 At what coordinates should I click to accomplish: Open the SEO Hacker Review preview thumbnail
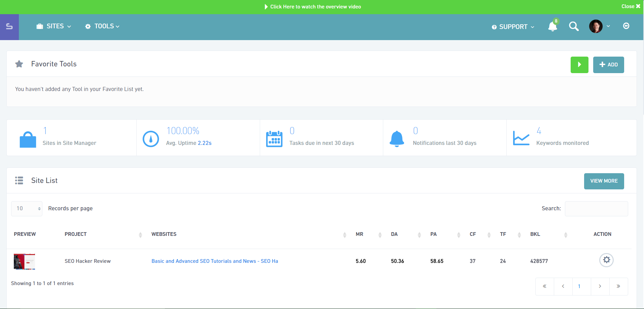click(x=24, y=261)
